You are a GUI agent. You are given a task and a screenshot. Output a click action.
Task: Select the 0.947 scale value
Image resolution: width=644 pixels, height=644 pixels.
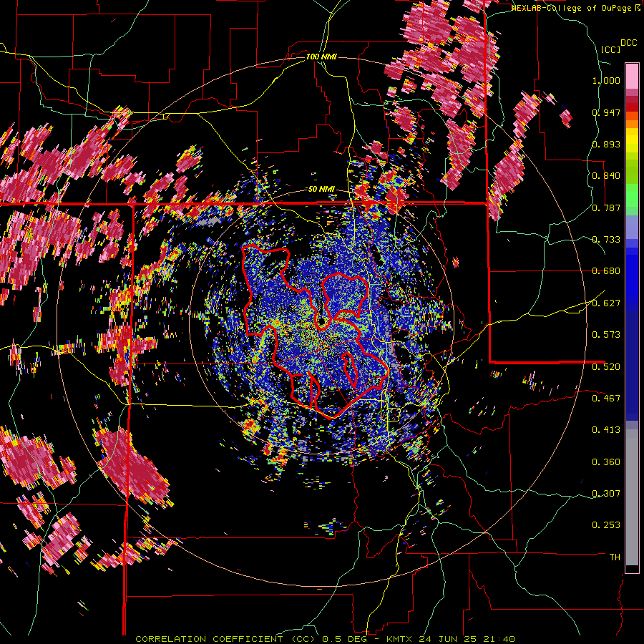(x=606, y=112)
